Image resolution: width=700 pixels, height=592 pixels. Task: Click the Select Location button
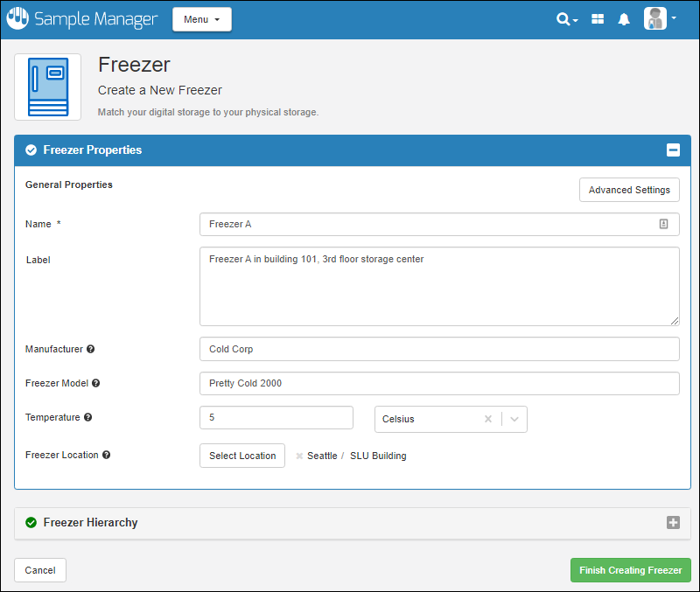242,456
